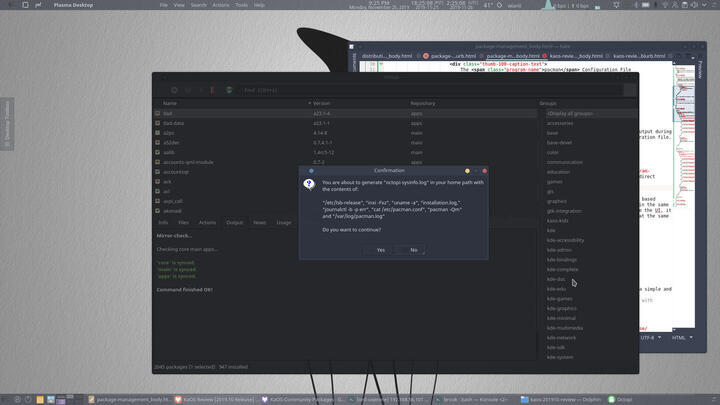Screen dimensions: 720x405
Task: Switch to kaos-revie...blurb.html tab in Kate
Action: 639,56
